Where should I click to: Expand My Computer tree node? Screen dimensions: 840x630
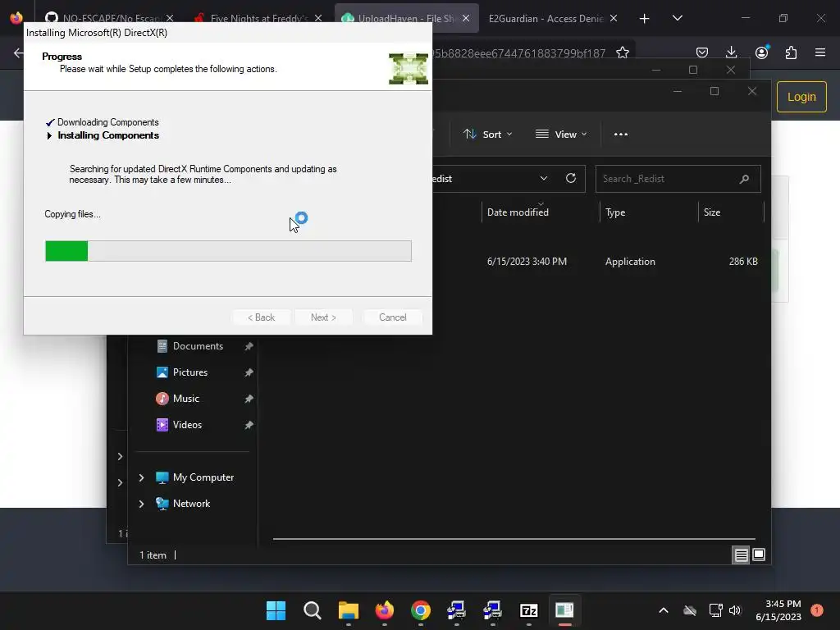tap(141, 477)
